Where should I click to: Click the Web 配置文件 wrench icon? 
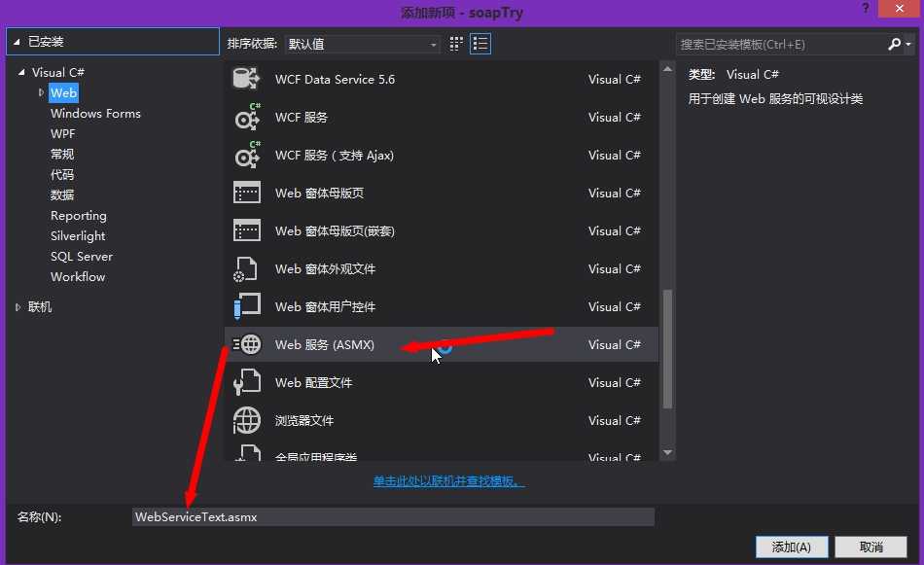[247, 382]
